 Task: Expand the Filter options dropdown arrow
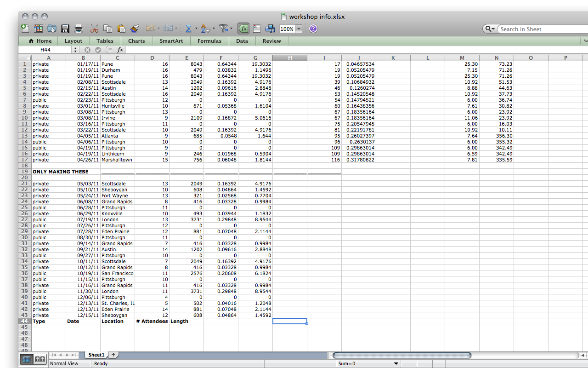click(231, 29)
